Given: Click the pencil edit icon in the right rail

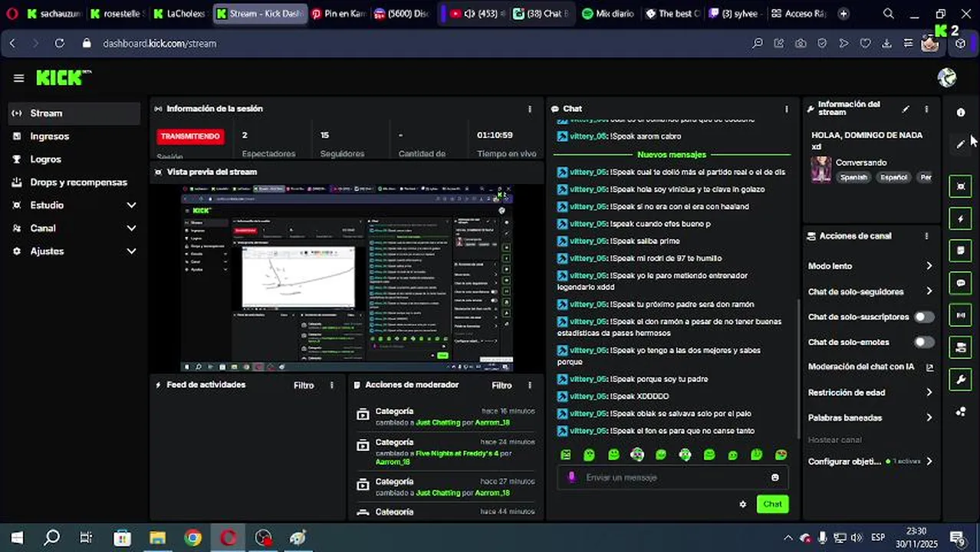Looking at the screenshot, I should [x=961, y=144].
